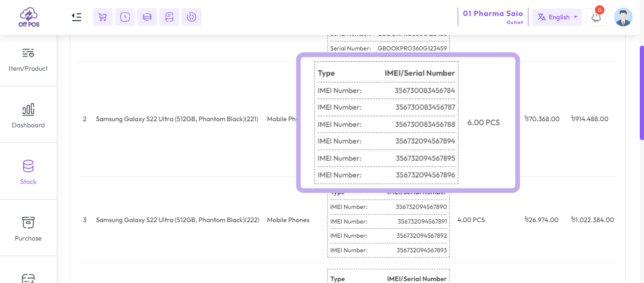Open the Purchase sidebar menu
The width and height of the screenshot is (644, 283).
28,228
